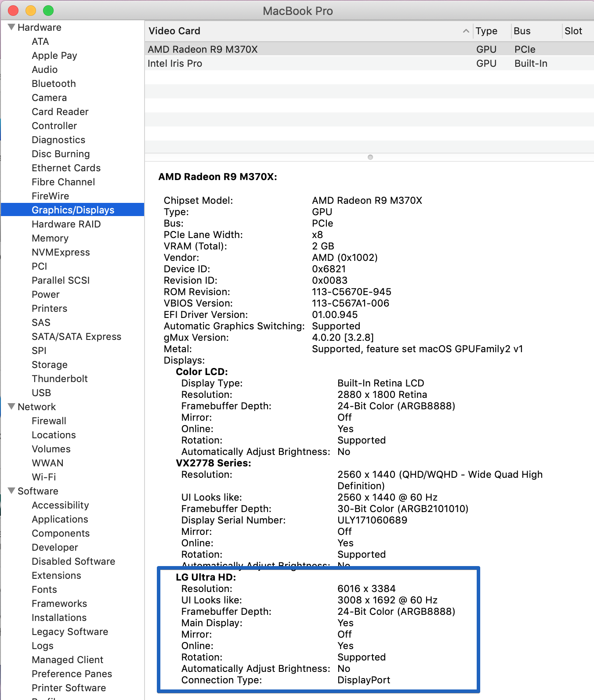This screenshot has height=700, width=594.
Task: Select Card Reader sidebar entry
Action: [x=60, y=112]
